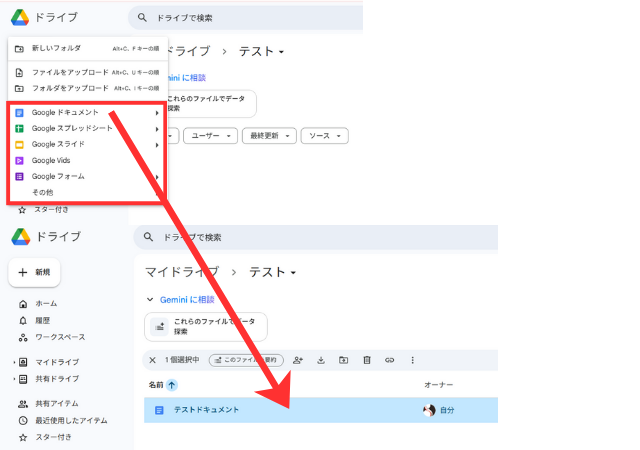
Task: Click the move-to-folder icon in the selection toolbar
Action: 343,360
